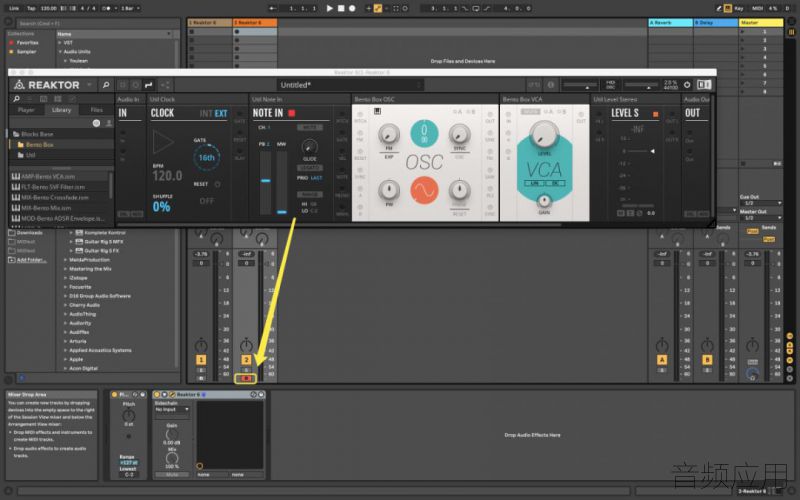The image size is (800, 500).
Task: Click the Glide knob in Note In
Action: pos(309,147)
